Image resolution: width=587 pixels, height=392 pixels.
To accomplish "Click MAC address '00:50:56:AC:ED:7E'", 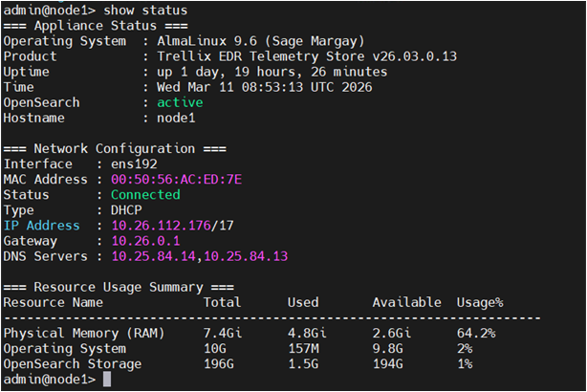I will coord(176,180).
